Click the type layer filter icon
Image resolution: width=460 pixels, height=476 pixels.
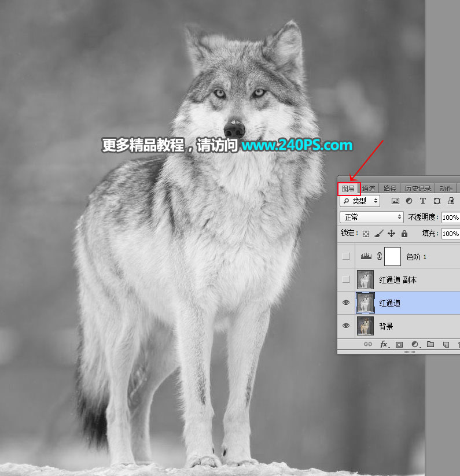coord(422,201)
